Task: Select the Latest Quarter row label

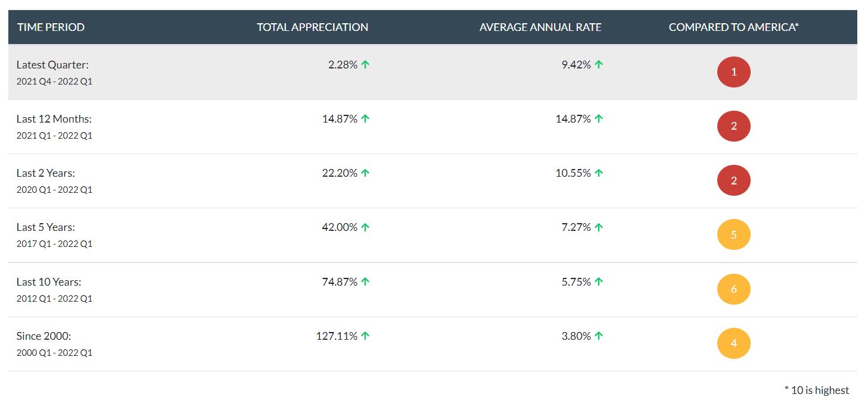Action: (52, 65)
